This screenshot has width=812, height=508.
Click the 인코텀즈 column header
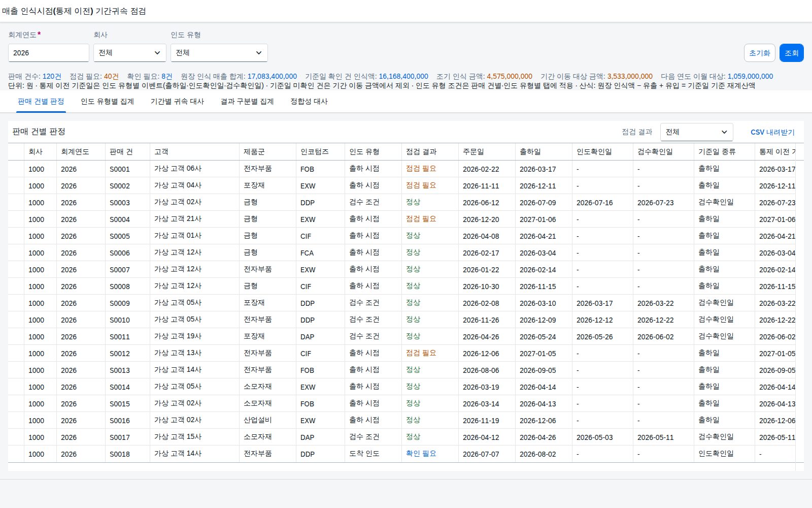pyautogui.click(x=320, y=152)
